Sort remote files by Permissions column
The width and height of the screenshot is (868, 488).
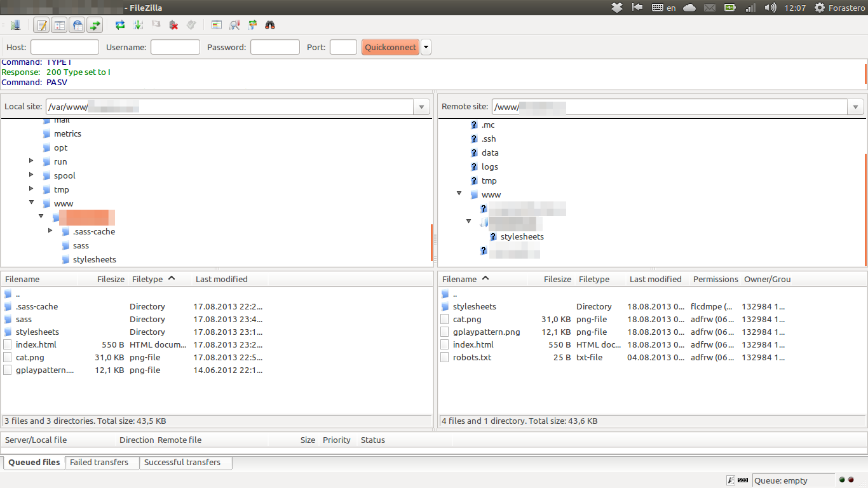(x=715, y=279)
